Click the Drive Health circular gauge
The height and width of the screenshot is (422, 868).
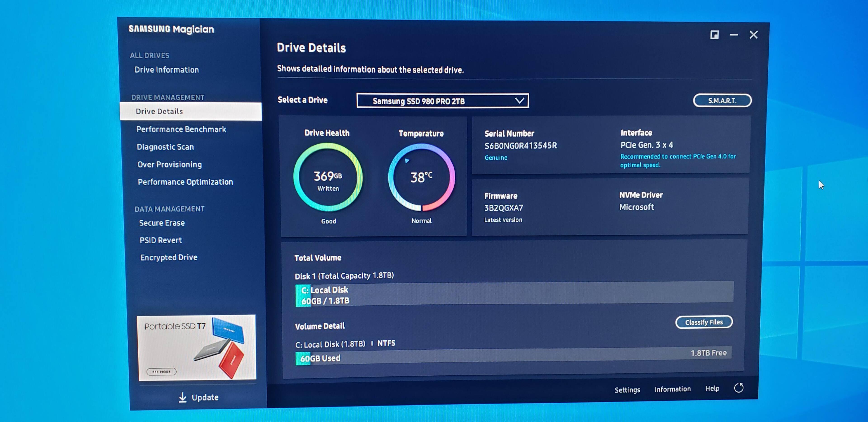[328, 177]
